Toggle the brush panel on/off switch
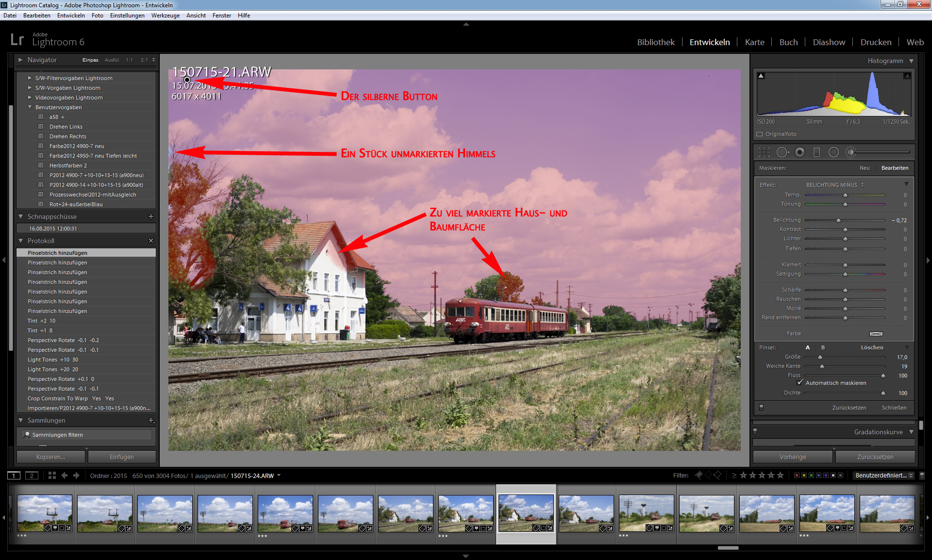This screenshot has width=932, height=560. 761,408
